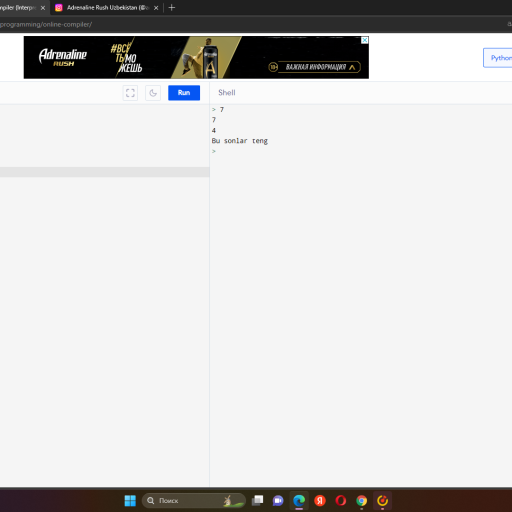Screen dimensions: 512x512
Task: Close the Adrenaline Rush ad banner
Action: 365,40
